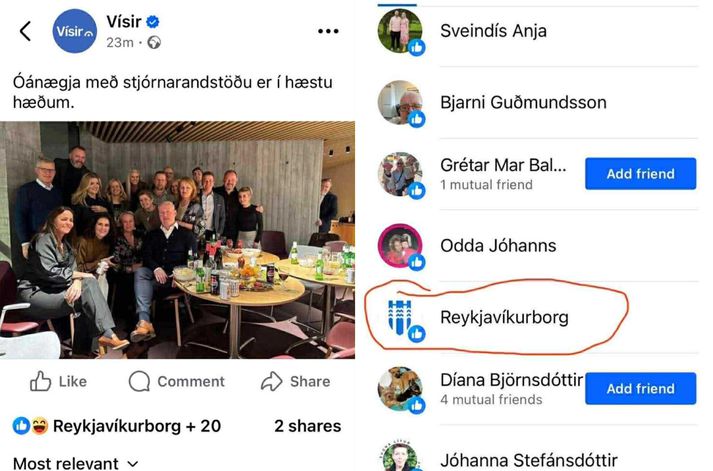Image resolution: width=713 pixels, height=471 pixels.
Task: Add Díana Björnsdóttir as friend
Action: [640, 389]
